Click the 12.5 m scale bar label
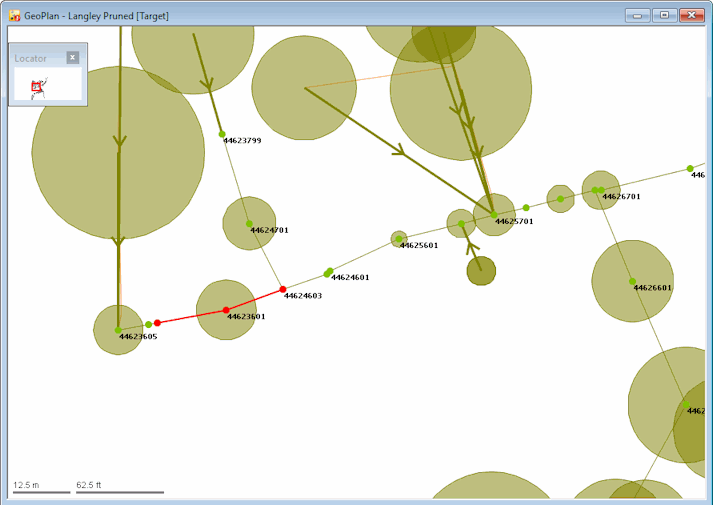The height and width of the screenshot is (505, 713). coord(26,485)
